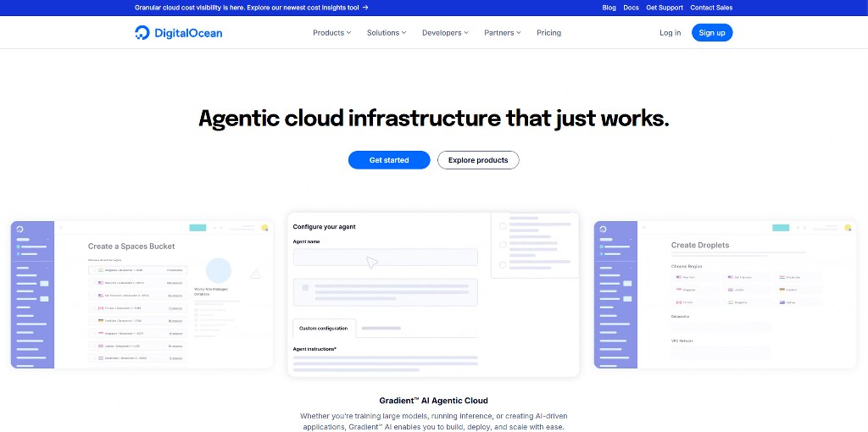Click yellow avatar in Spaces Bucket preview

tap(264, 227)
